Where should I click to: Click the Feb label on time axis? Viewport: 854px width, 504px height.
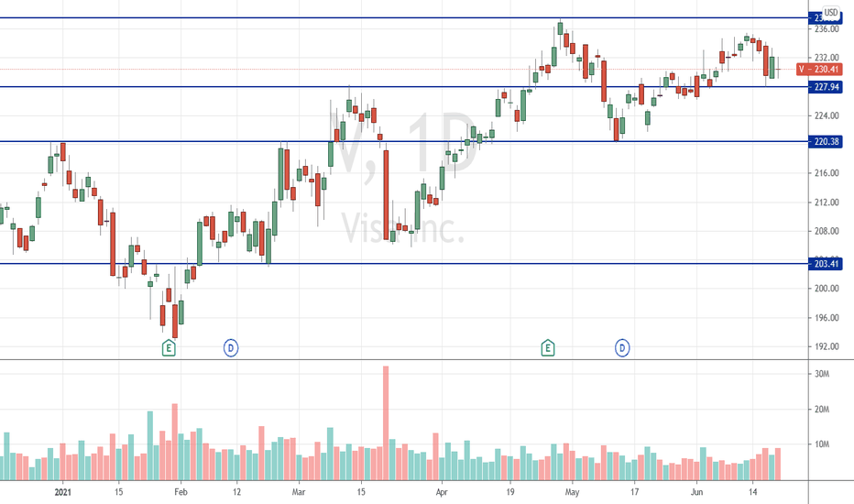click(181, 492)
